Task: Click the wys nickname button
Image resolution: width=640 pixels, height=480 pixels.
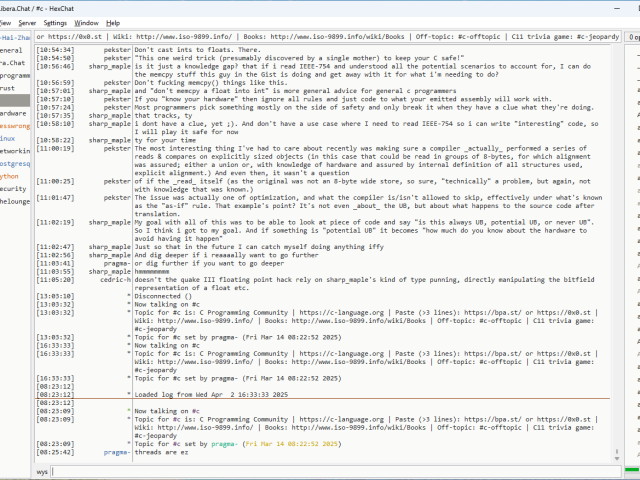Action: tap(43, 471)
